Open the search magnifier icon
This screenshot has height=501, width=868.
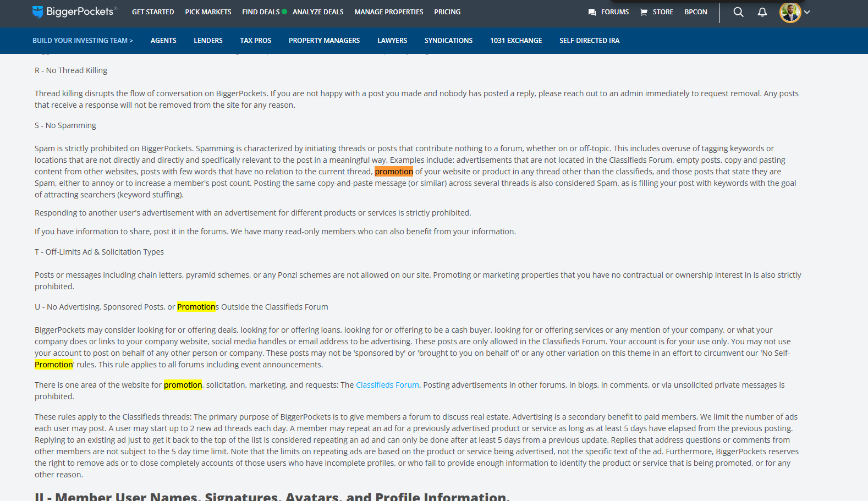(x=738, y=12)
